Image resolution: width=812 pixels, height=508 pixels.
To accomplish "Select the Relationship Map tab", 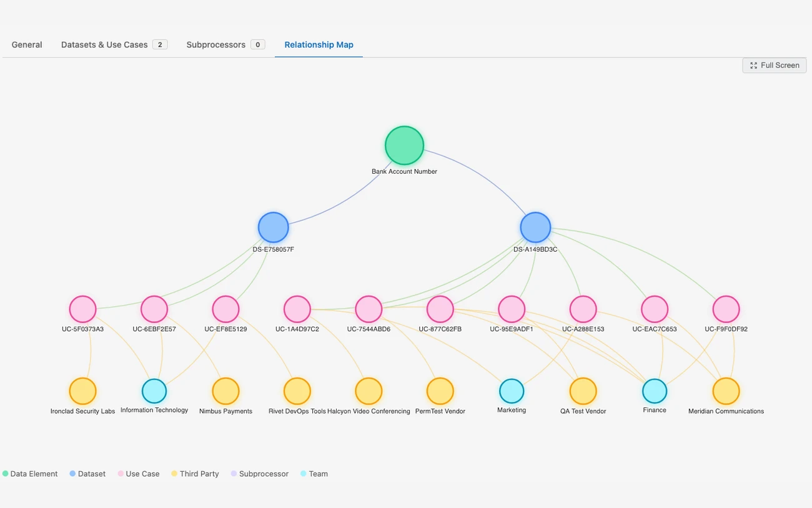I will (319, 45).
